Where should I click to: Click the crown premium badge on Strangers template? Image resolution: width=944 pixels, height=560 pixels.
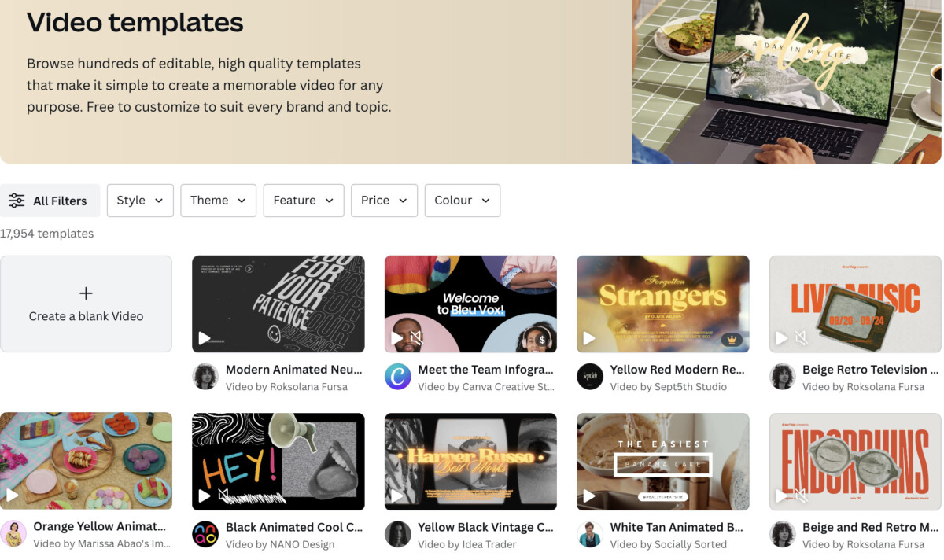coord(732,340)
